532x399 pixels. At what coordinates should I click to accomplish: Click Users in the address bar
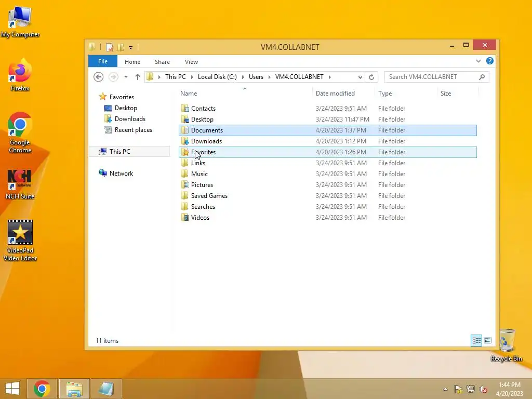(256, 77)
